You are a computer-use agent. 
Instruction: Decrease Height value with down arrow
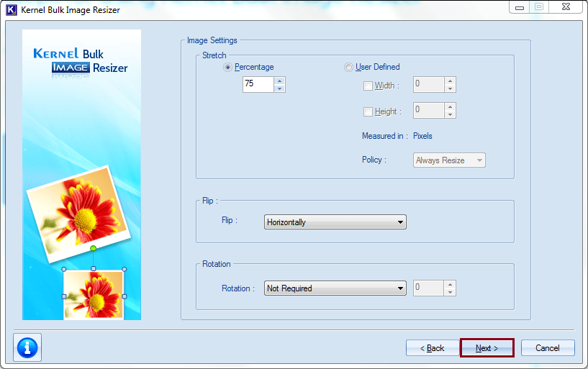[x=450, y=114]
